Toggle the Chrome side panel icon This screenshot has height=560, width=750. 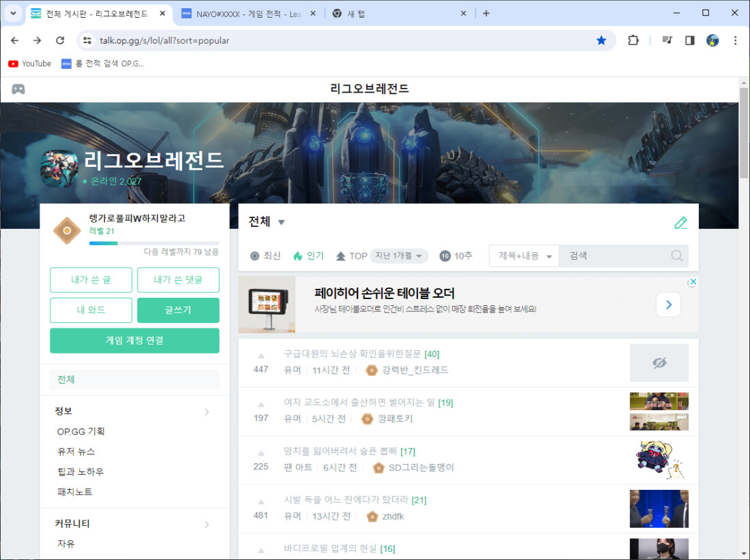[690, 41]
